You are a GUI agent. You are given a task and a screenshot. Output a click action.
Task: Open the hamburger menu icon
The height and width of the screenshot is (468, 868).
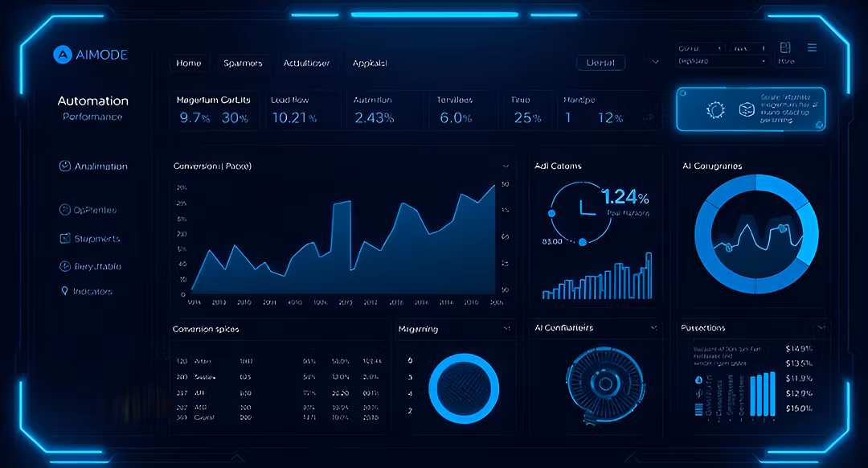tap(812, 48)
